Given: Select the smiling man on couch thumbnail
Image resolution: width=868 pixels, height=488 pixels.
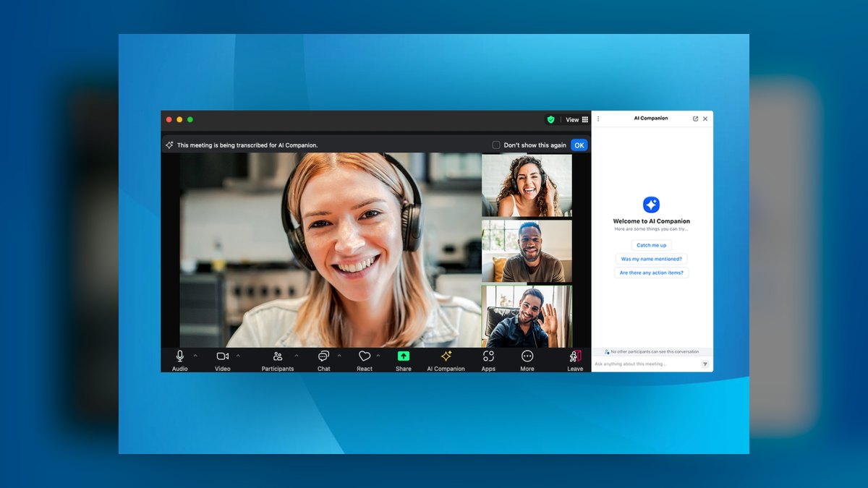Looking at the screenshot, I should (527, 251).
